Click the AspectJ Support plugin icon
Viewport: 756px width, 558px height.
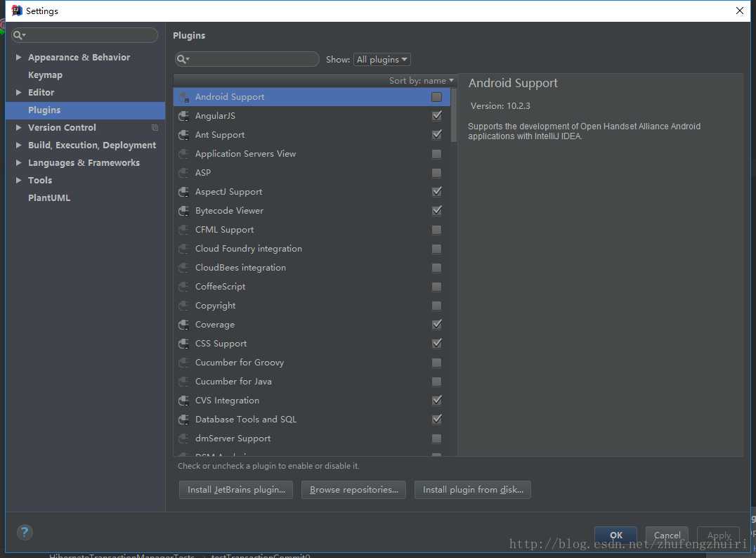(x=183, y=192)
